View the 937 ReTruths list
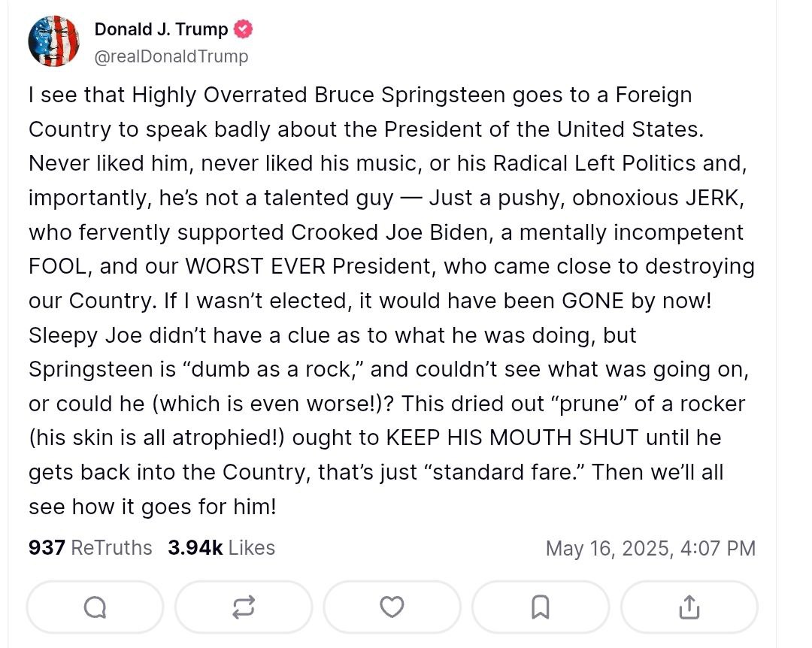 point(90,547)
